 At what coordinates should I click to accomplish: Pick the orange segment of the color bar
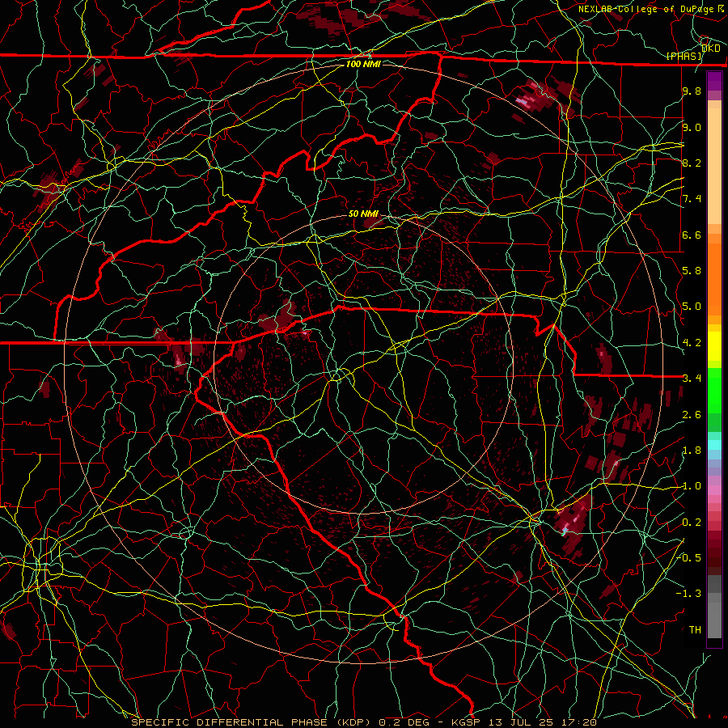point(714,278)
